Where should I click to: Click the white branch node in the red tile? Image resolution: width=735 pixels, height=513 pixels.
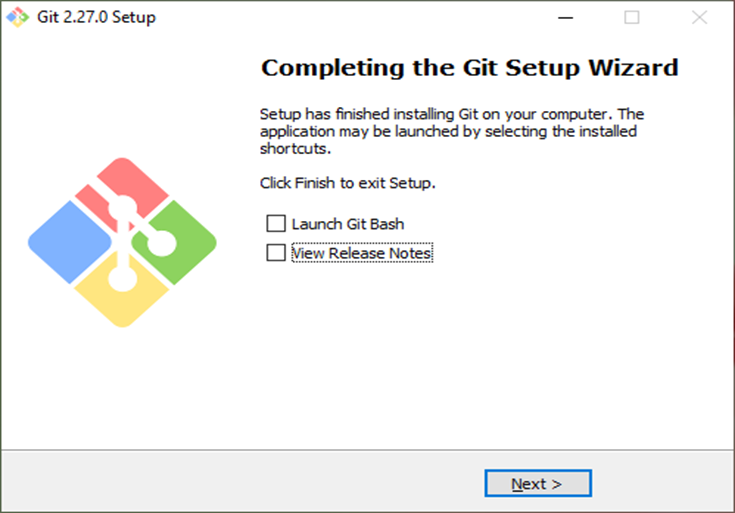(125, 205)
